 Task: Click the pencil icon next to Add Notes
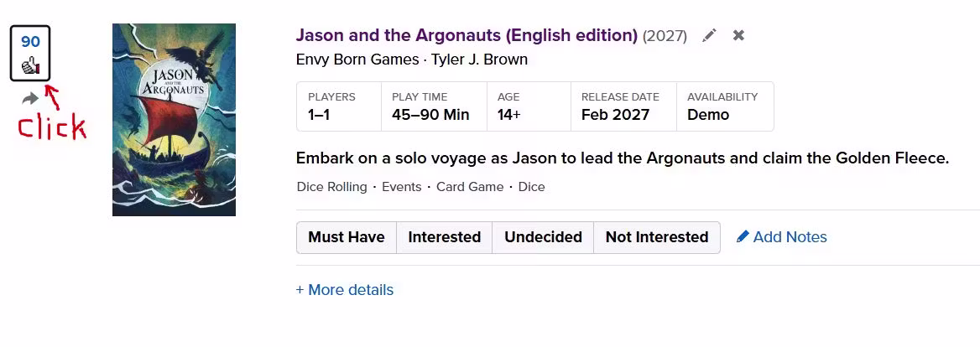point(743,236)
